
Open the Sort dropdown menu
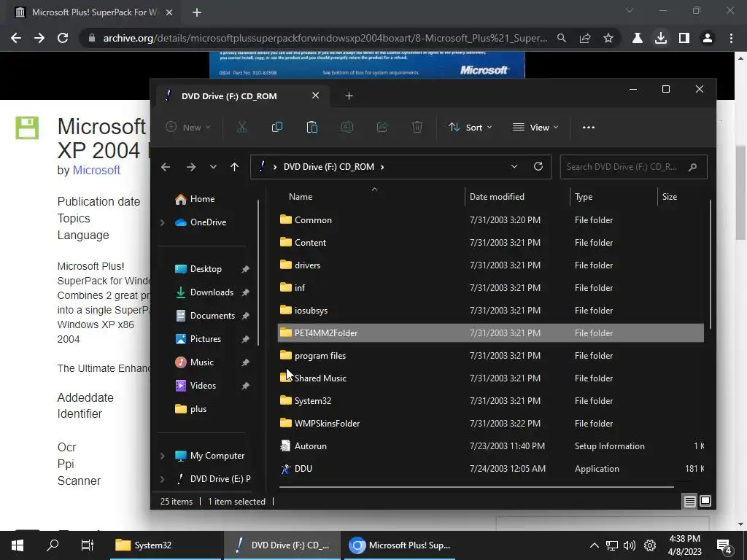470,127
